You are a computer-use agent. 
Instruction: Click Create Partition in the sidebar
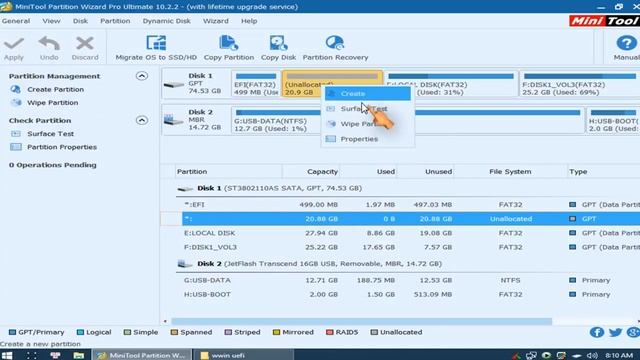pyautogui.click(x=55, y=89)
